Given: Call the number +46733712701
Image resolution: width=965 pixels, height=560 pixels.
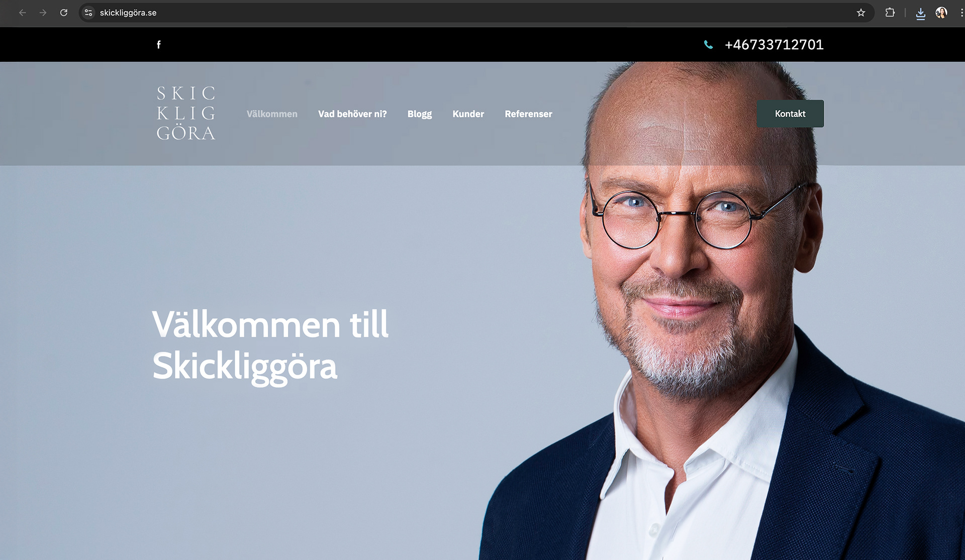Looking at the screenshot, I should [774, 45].
